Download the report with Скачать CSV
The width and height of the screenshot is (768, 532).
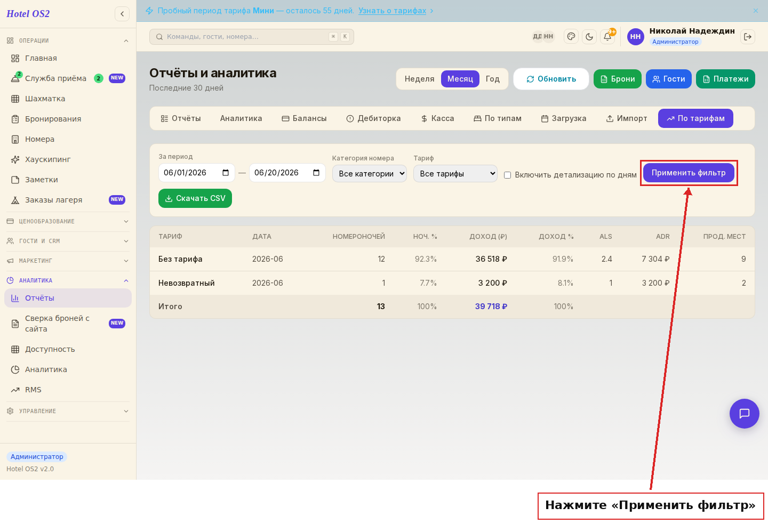[195, 198]
